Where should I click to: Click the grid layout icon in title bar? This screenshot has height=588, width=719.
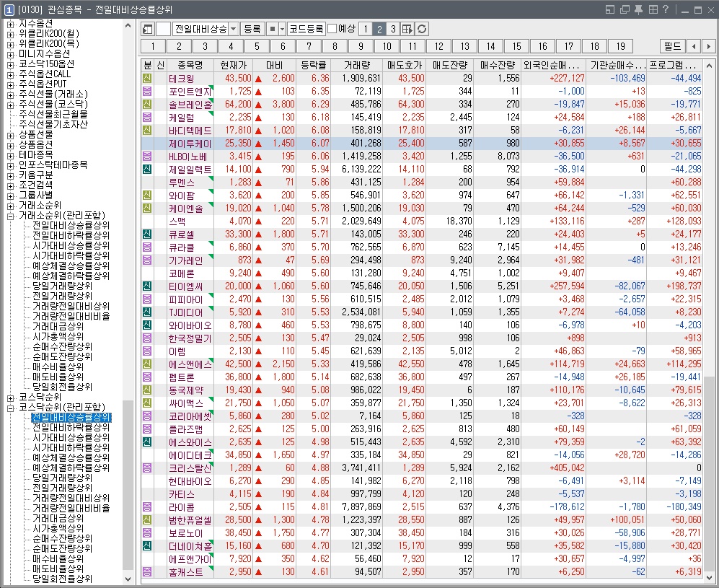653,9
